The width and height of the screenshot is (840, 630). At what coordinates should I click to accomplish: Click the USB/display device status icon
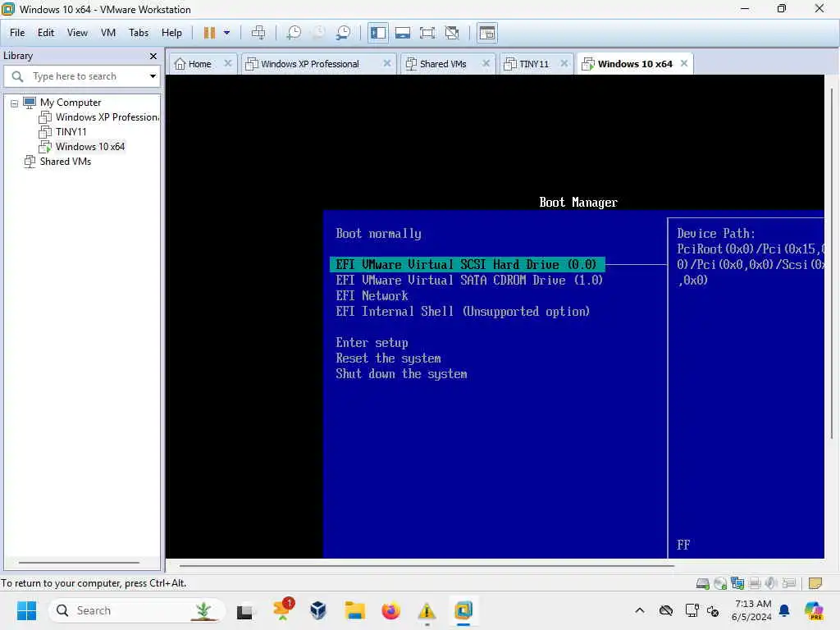point(788,583)
